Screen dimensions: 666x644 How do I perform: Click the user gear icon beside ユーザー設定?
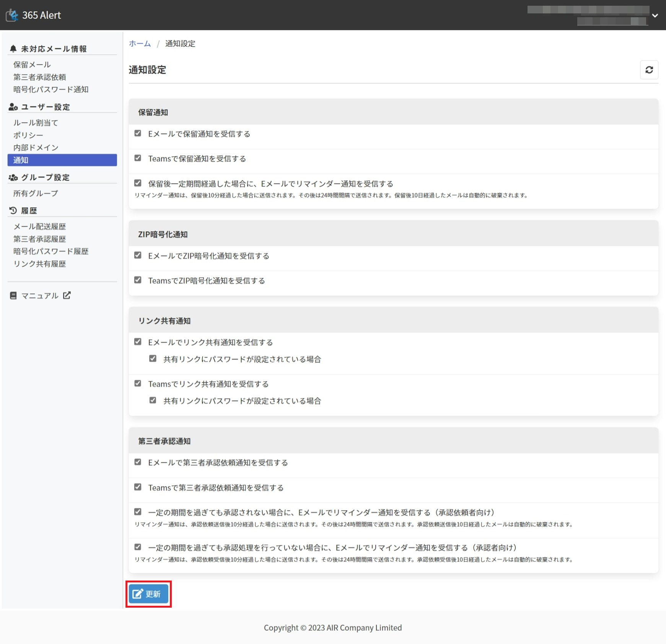tap(13, 107)
